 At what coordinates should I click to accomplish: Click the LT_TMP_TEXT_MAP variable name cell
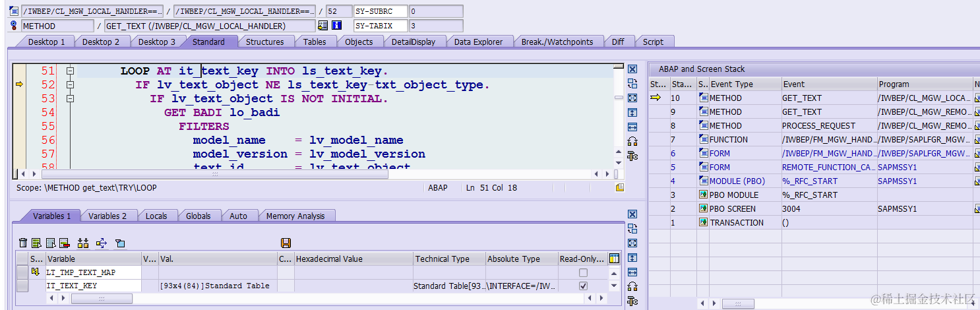pyautogui.click(x=92, y=272)
